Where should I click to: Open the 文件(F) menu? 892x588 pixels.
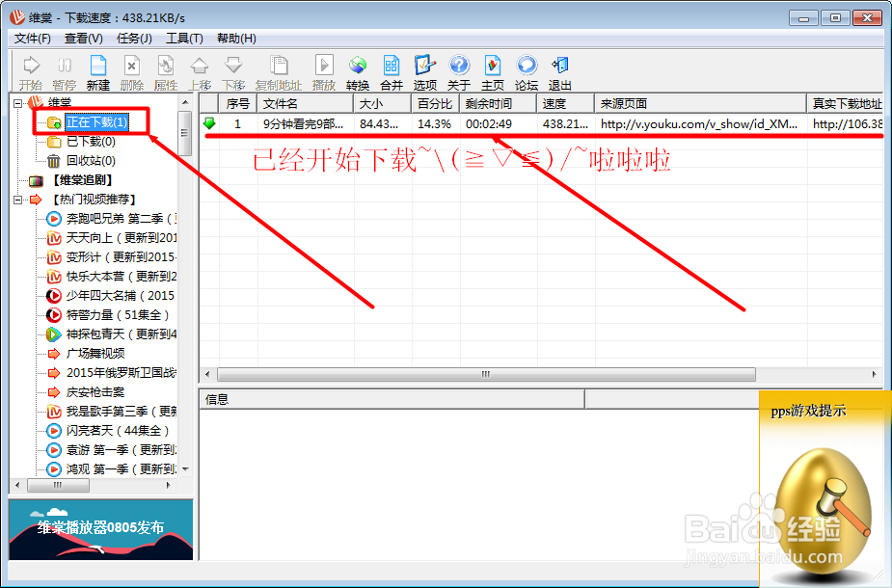[33, 39]
